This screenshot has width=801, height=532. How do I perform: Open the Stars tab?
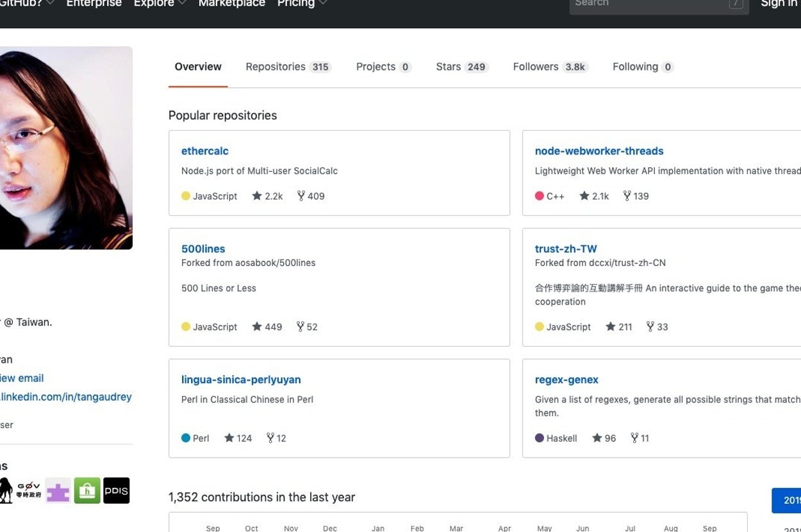point(462,67)
